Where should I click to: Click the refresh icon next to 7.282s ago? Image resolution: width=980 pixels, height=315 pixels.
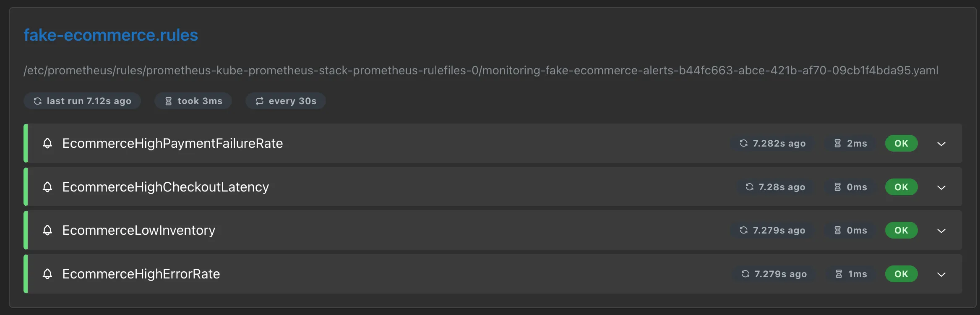[x=743, y=143]
